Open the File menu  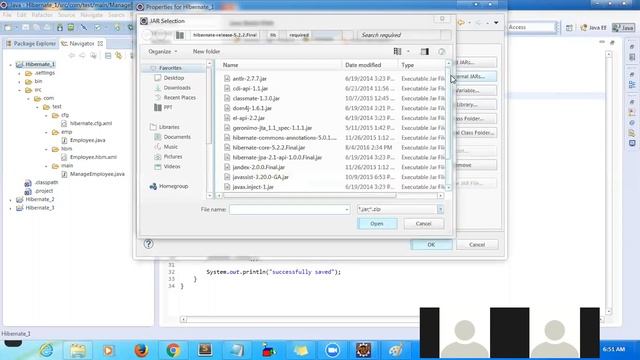click(7, 15)
